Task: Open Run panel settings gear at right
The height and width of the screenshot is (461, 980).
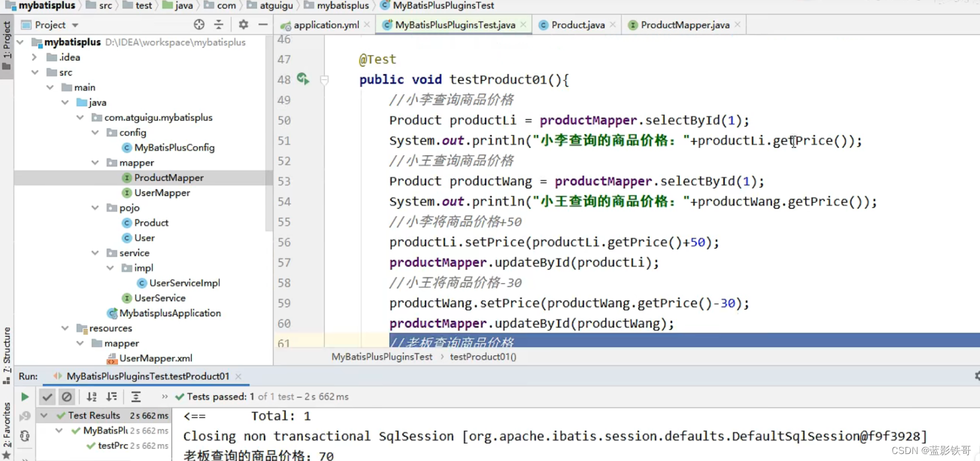Action: (977, 376)
